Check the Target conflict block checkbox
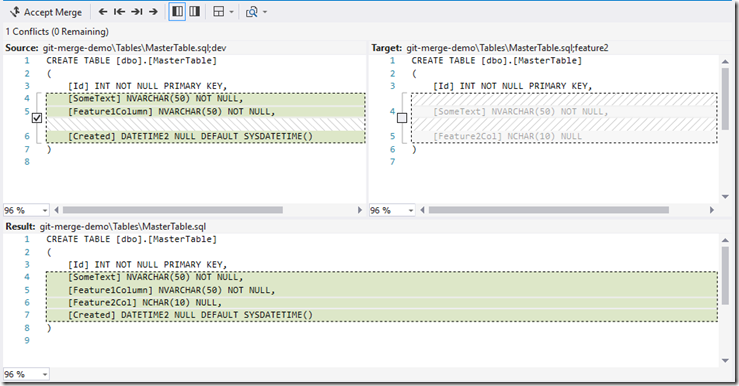 [x=402, y=118]
